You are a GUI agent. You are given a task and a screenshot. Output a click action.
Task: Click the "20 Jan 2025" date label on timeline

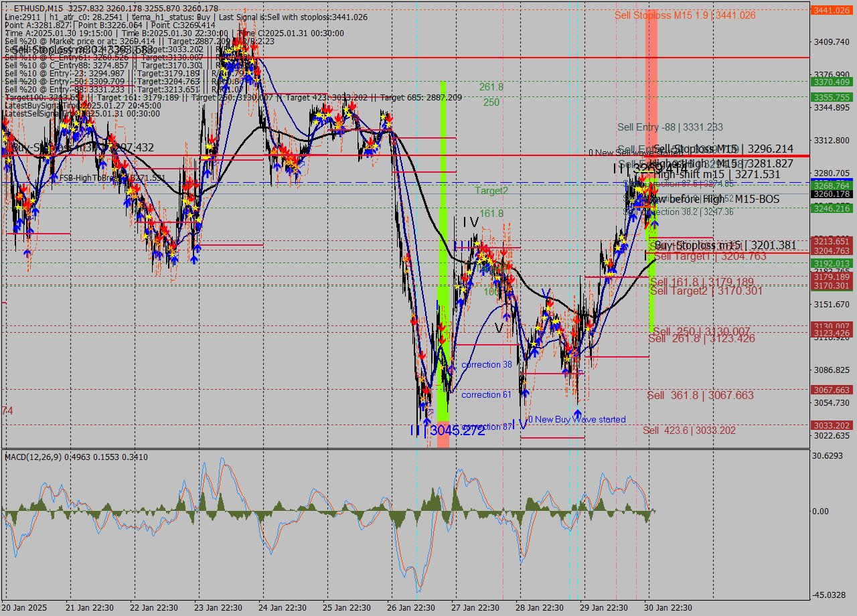25,608
